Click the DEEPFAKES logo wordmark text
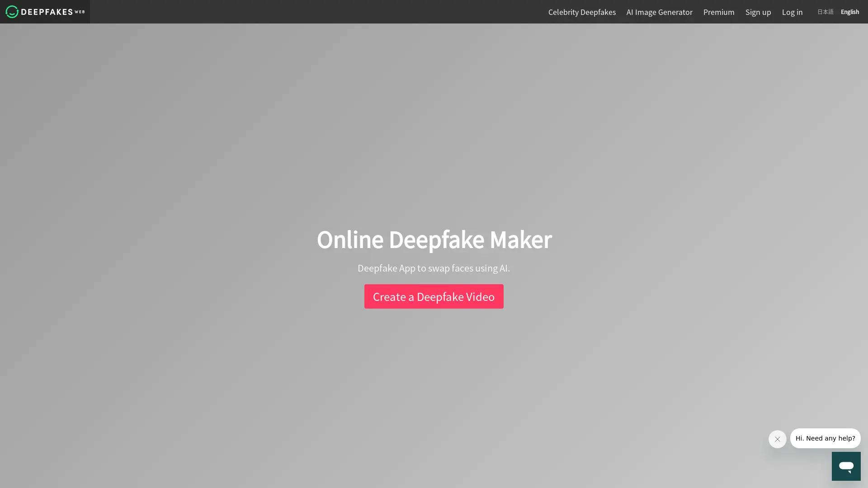 click(47, 12)
